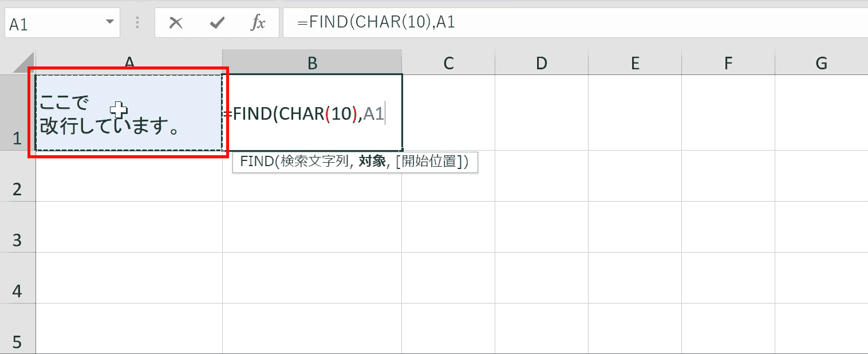Select column G header
The image size is (868, 354).
[x=822, y=62]
